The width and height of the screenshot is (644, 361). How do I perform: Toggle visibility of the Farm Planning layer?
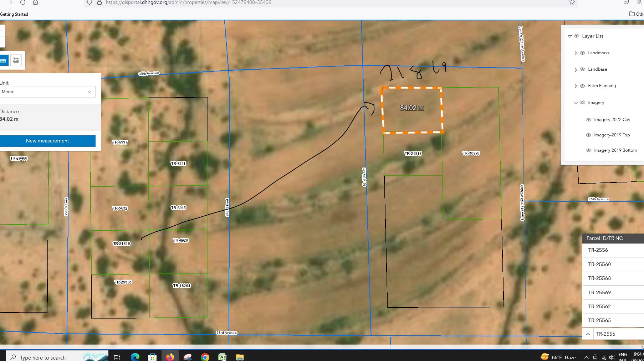coord(582,86)
